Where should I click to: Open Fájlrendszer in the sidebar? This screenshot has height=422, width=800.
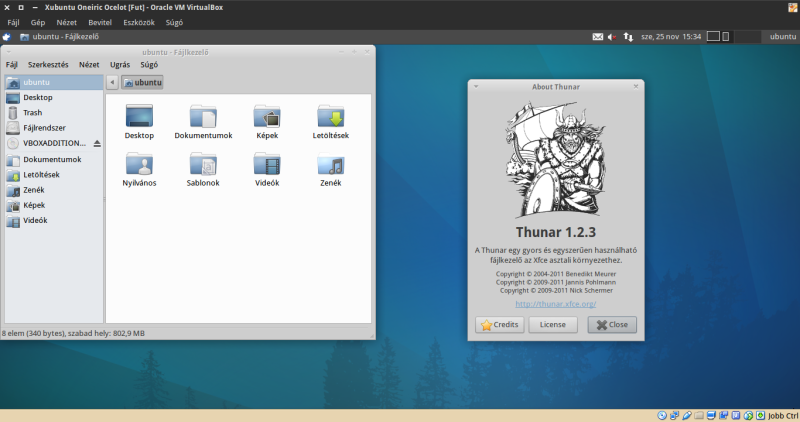point(54,128)
